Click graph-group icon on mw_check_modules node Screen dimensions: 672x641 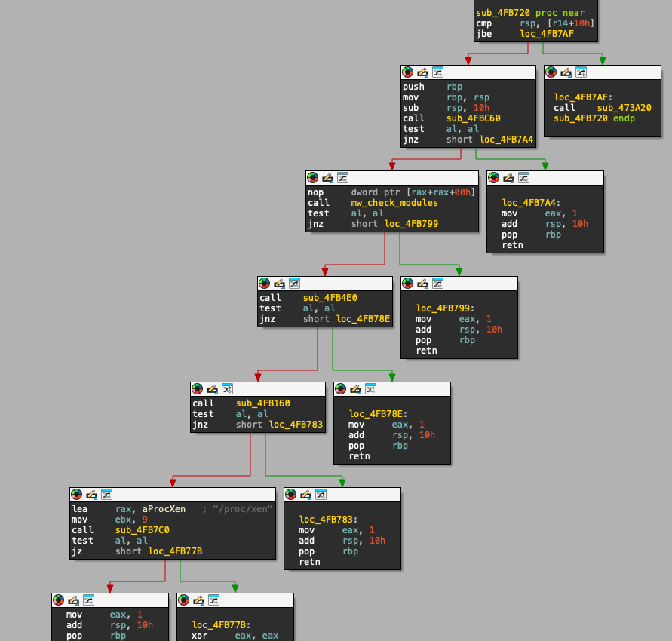click(x=342, y=178)
